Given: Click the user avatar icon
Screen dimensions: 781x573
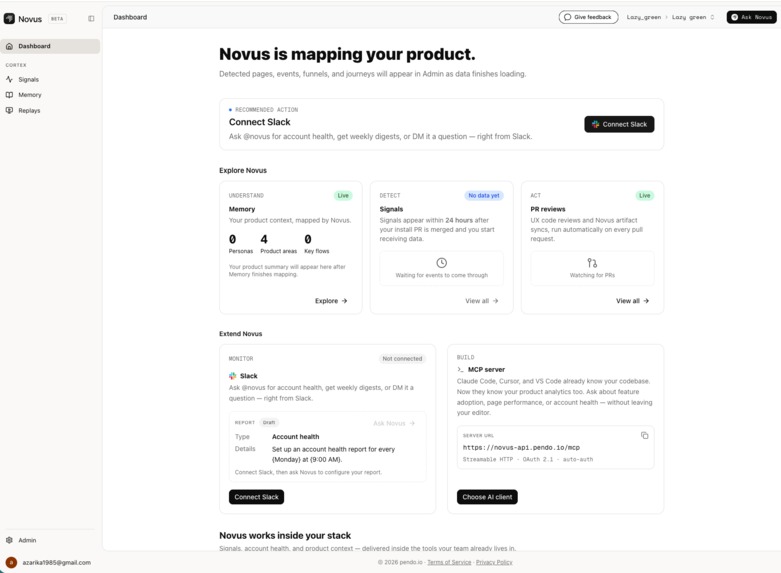Looking at the screenshot, I should click(11, 563).
